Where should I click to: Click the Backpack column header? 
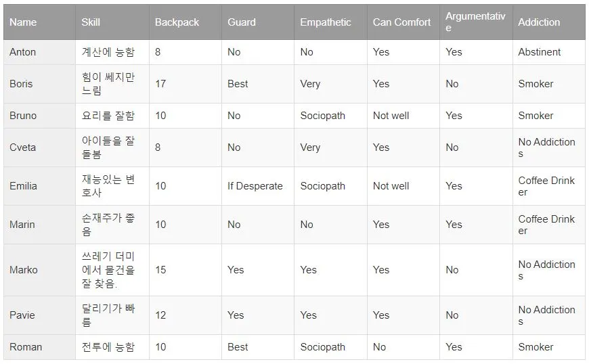coord(177,22)
